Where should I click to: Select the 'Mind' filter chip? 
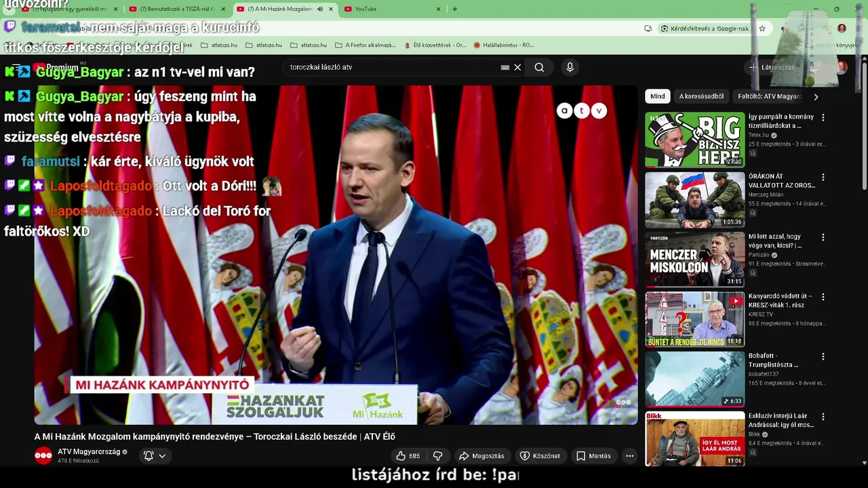(657, 96)
